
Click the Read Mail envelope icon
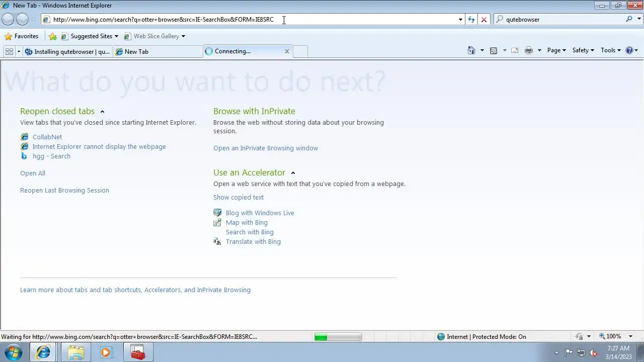click(x=515, y=50)
